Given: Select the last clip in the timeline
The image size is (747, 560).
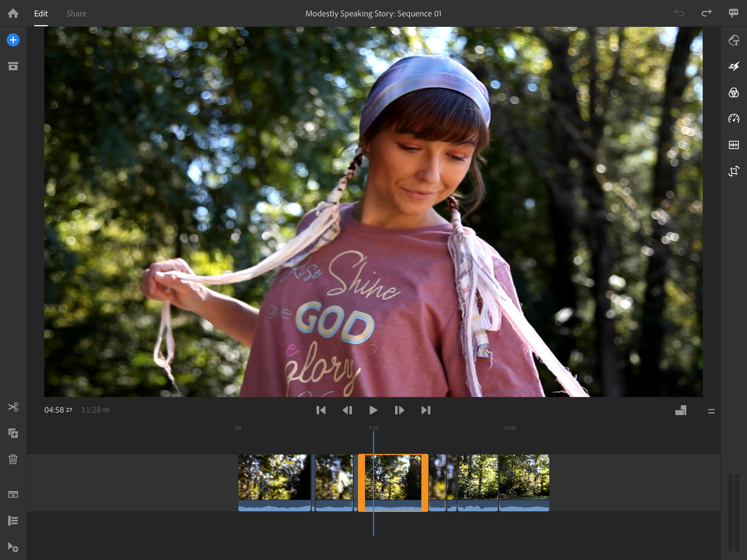Looking at the screenshot, I should point(524,483).
